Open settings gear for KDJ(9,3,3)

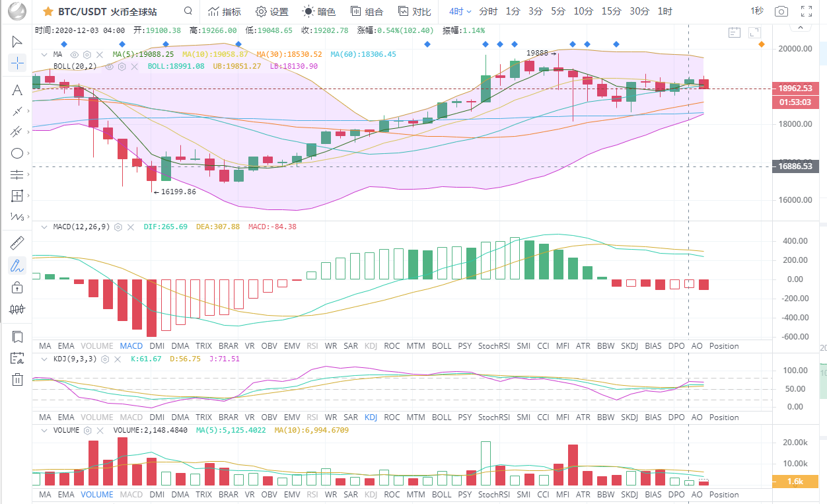(104, 359)
